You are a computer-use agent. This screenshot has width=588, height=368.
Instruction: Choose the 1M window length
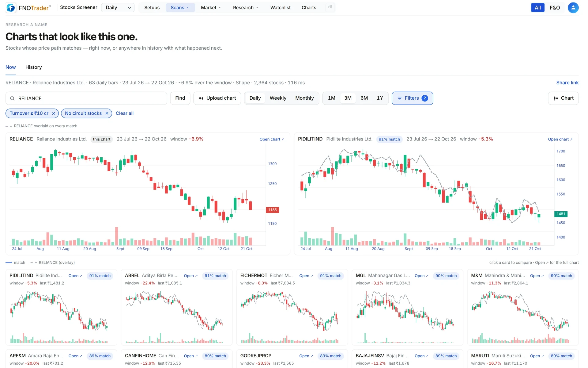pos(331,98)
